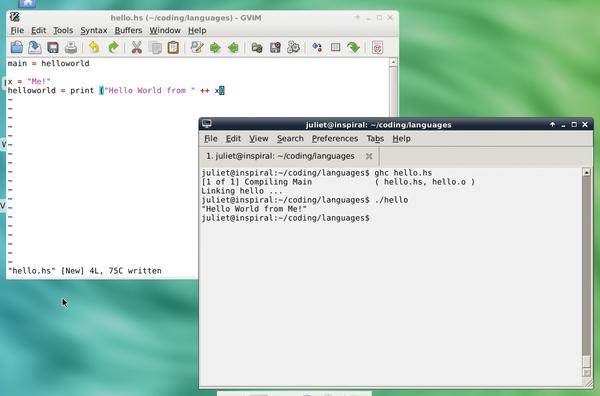Click the terminal's vertical scrollbar up arrow
Viewport: 600px width, 396px height.
pyautogui.click(x=586, y=172)
